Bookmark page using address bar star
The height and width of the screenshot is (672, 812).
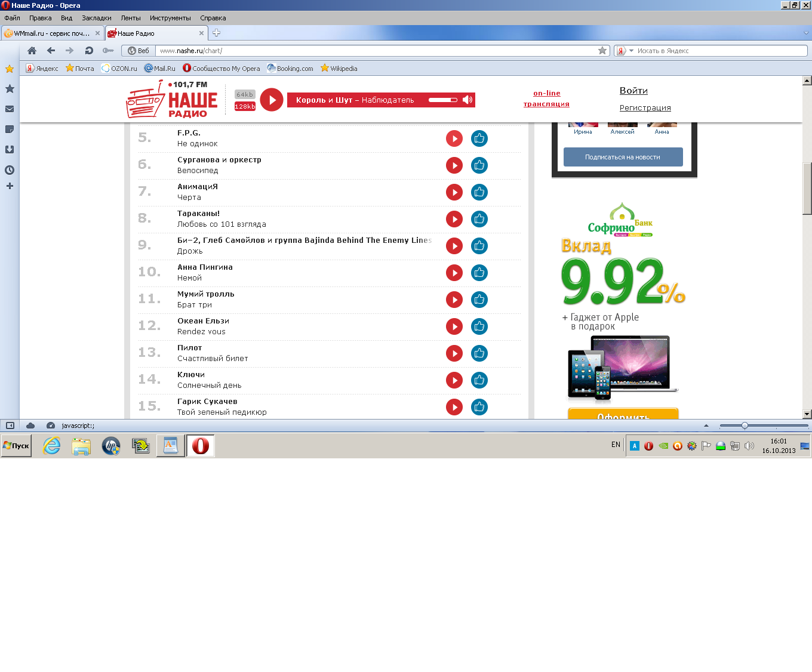[602, 51]
